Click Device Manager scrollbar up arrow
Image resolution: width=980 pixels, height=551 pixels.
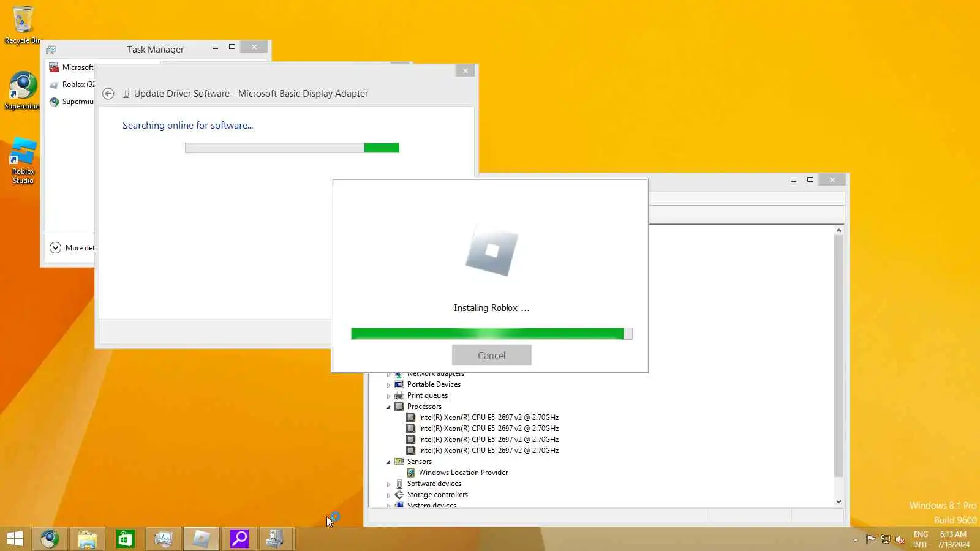pyautogui.click(x=839, y=231)
